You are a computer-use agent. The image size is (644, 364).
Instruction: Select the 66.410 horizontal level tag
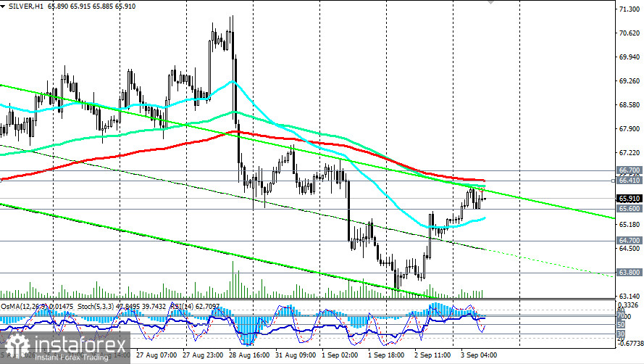(x=630, y=180)
